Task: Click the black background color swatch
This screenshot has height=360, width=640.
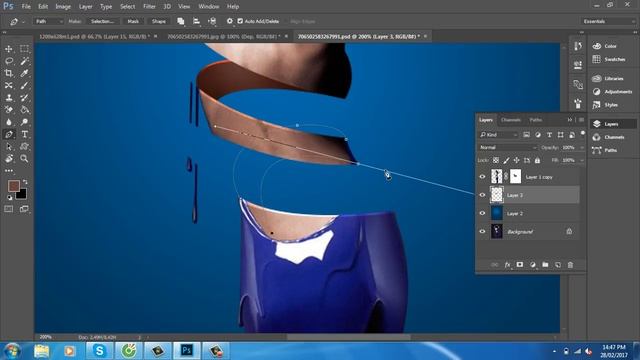Action: (x=22, y=194)
